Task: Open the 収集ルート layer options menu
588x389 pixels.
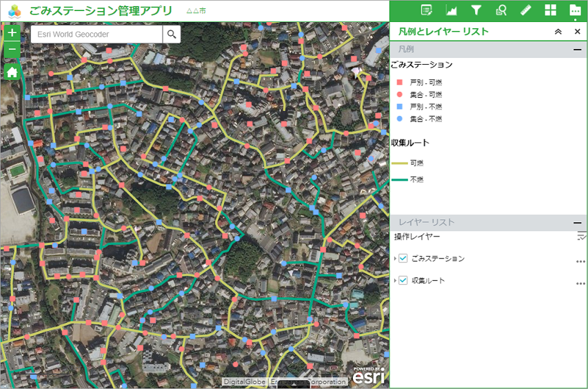Action: pyautogui.click(x=580, y=283)
